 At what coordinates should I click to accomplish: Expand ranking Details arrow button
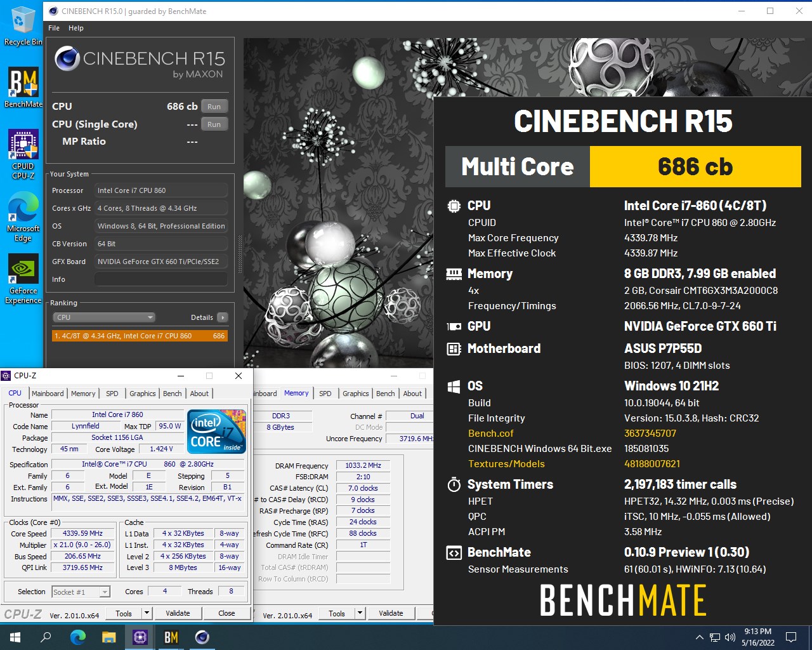tap(222, 317)
